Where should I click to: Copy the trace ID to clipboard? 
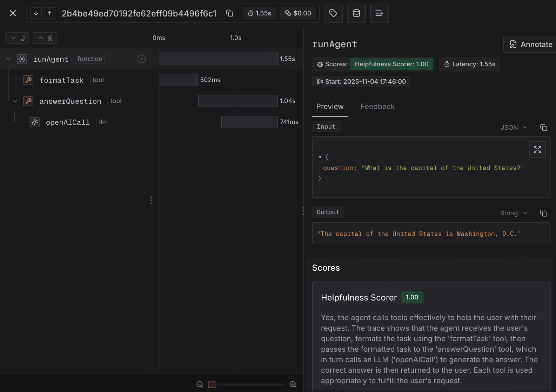coord(229,13)
